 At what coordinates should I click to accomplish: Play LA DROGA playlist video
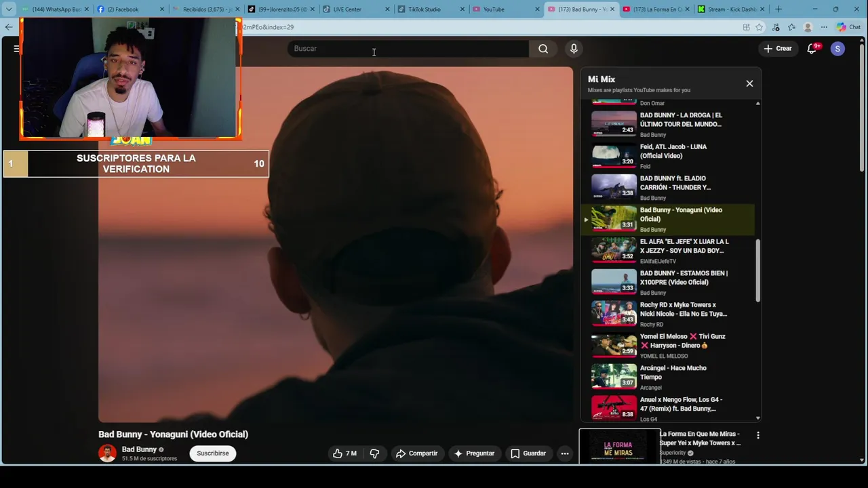(x=667, y=124)
